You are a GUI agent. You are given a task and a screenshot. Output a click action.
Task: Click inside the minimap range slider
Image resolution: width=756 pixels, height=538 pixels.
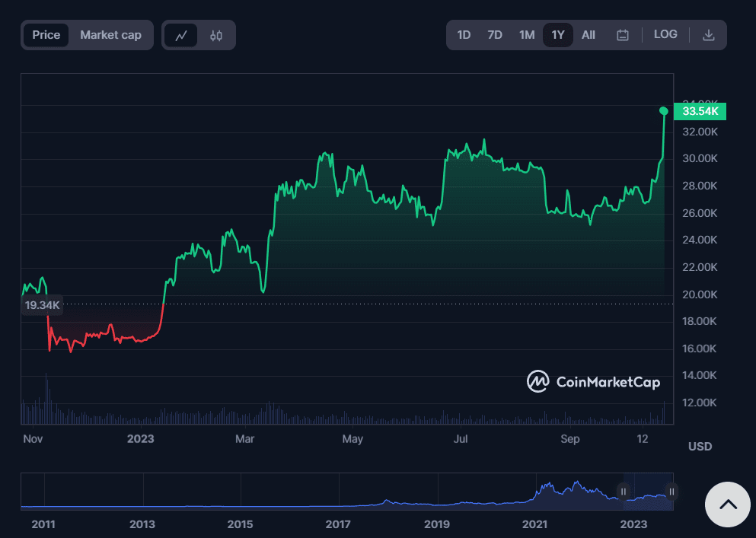647,491
